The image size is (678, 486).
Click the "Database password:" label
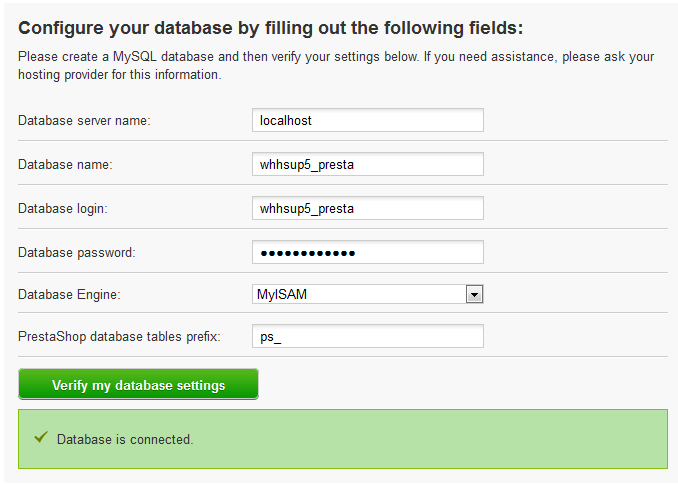(x=76, y=253)
